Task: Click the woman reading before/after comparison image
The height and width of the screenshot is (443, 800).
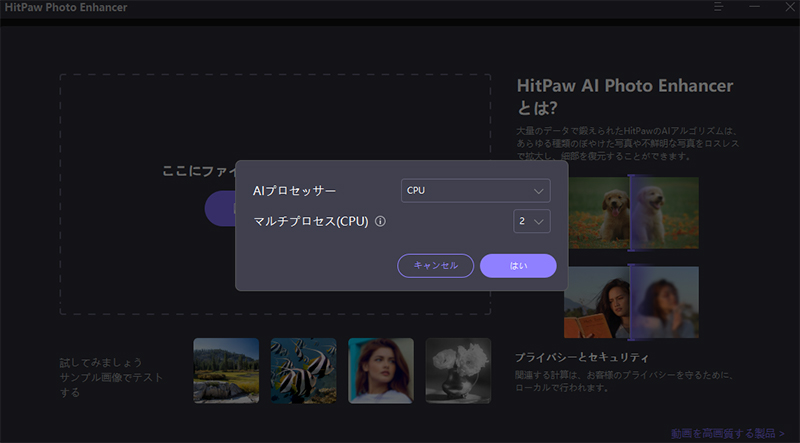Action: coord(632,302)
